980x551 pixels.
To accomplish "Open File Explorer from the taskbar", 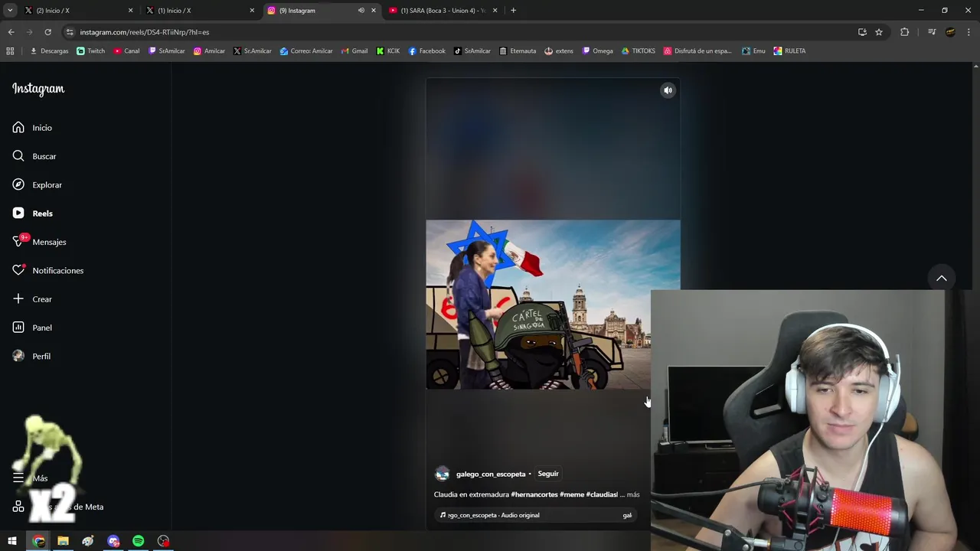I will [64, 541].
